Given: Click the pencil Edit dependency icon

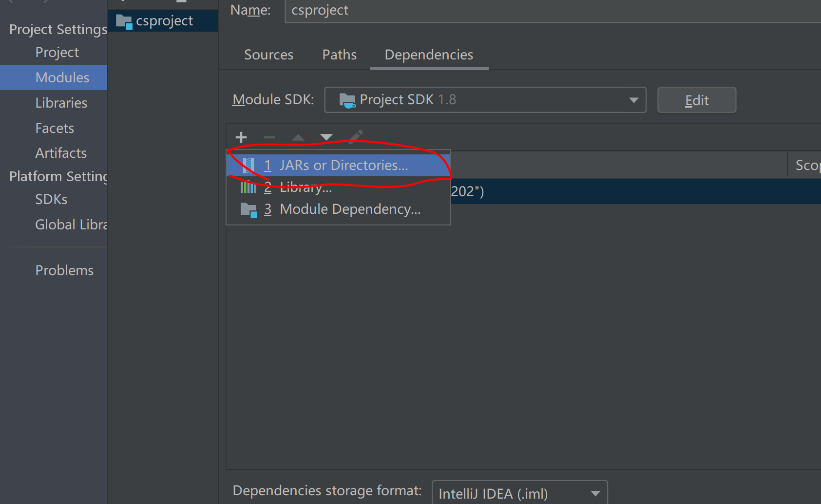Looking at the screenshot, I should click(x=356, y=137).
